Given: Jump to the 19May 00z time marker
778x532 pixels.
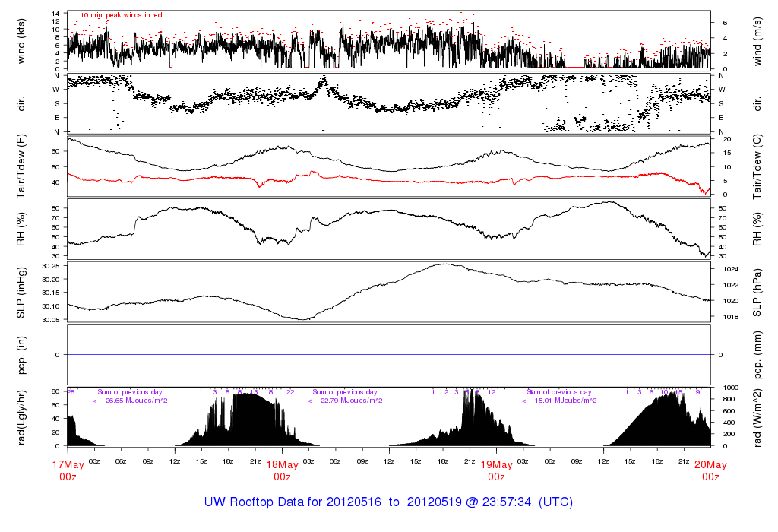Looking at the screenshot, I should (x=496, y=471).
